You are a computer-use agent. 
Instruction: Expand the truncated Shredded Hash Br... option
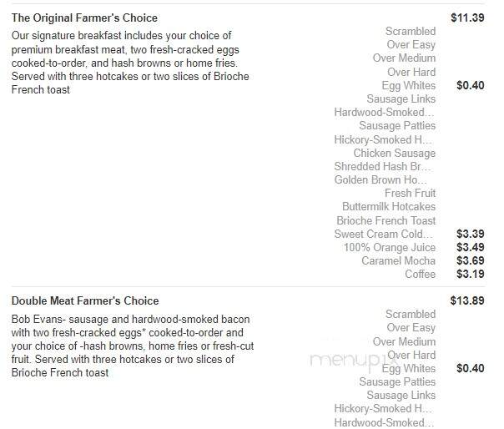pyautogui.click(x=382, y=167)
